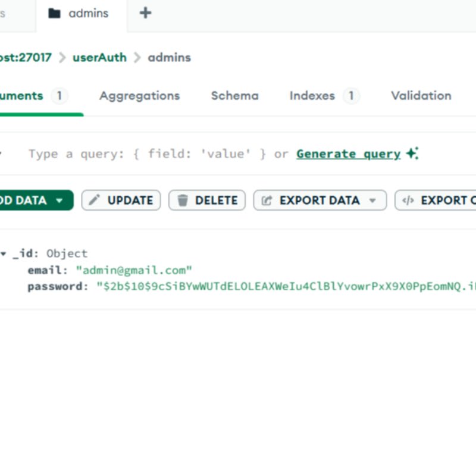This screenshot has width=476, height=476.
Task: Navigate to userAuth database breadcrumb
Action: (99, 57)
